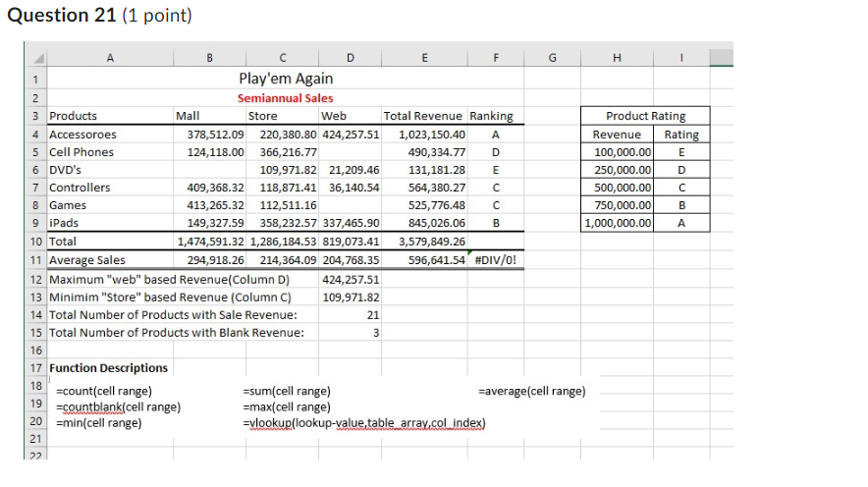This screenshot has height=487, width=868.
Task: Click the Ranking heading cell
Action: [x=492, y=116]
